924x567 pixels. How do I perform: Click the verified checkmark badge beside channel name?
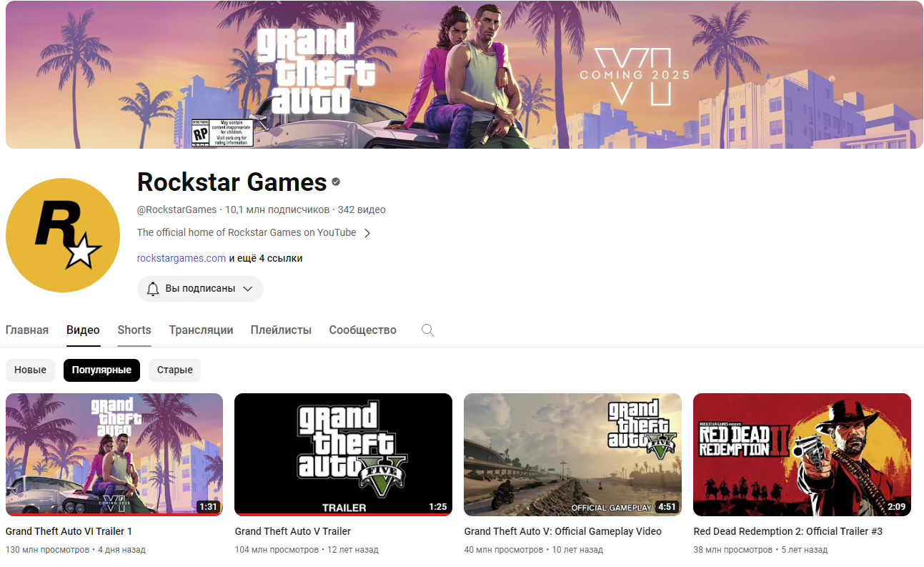(x=336, y=182)
